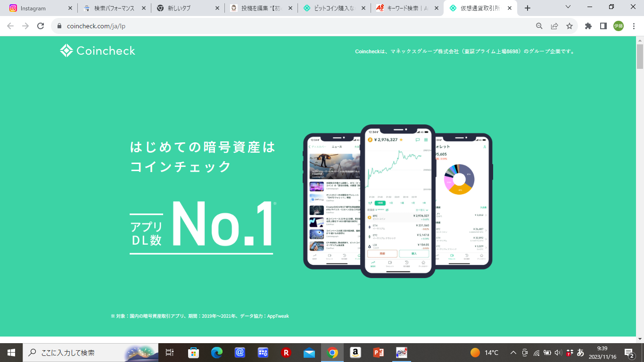Click the right phone wallet pie chart
This screenshot has width=644, height=362.
[x=459, y=179]
